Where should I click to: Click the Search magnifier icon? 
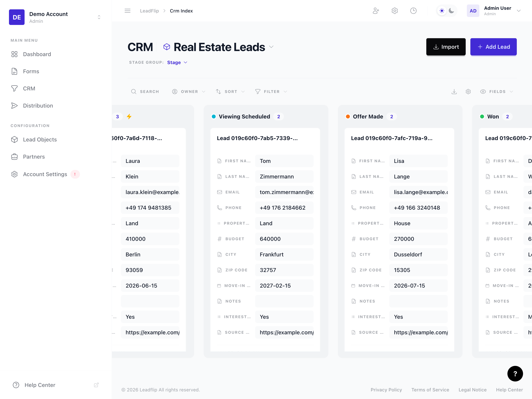pyautogui.click(x=134, y=92)
